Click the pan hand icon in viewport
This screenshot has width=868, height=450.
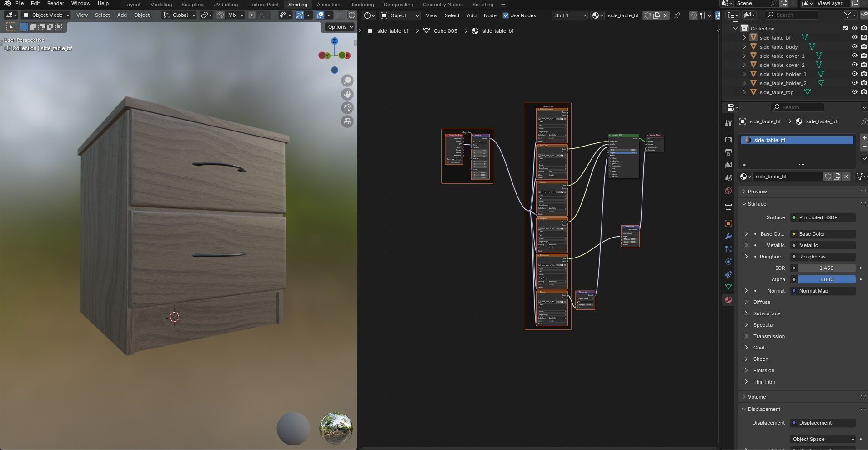tap(347, 94)
